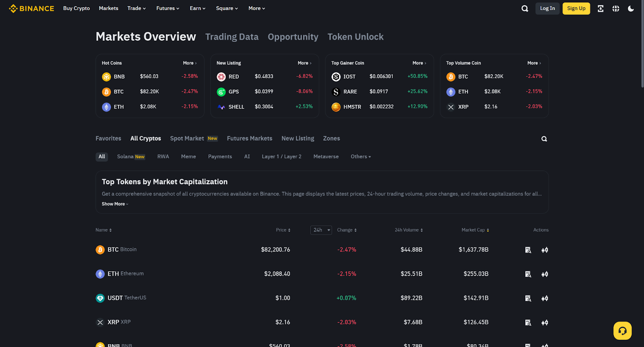Click the Log In button
The width and height of the screenshot is (644, 347).
tap(547, 8)
